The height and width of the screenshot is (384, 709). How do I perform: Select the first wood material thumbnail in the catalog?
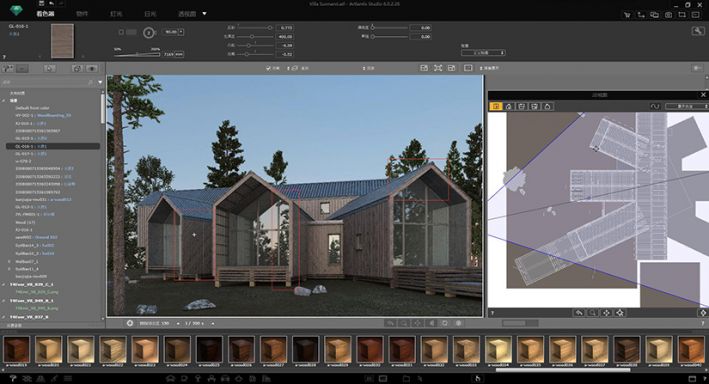click(x=16, y=349)
